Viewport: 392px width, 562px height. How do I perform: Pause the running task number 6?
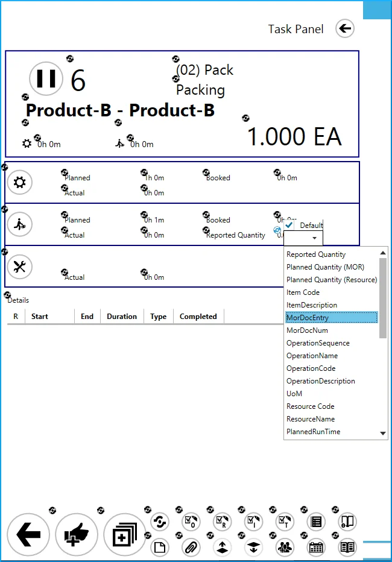[x=46, y=78]
